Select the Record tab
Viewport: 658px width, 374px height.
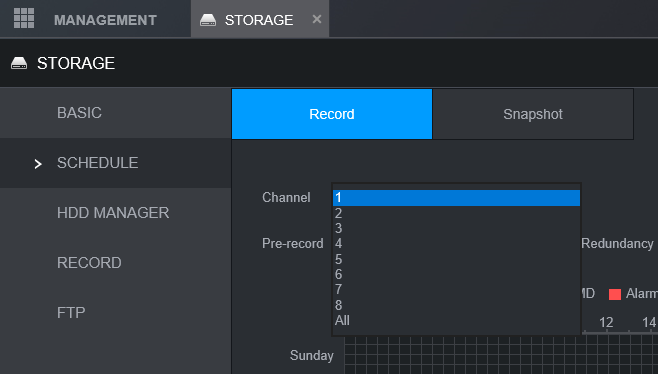tap(332, 114)
